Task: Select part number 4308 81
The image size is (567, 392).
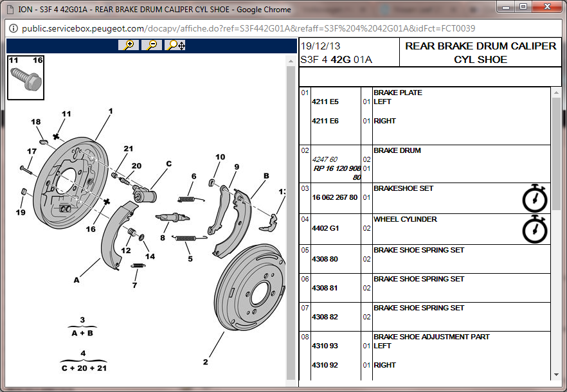Action: click(x=325, y=288)
